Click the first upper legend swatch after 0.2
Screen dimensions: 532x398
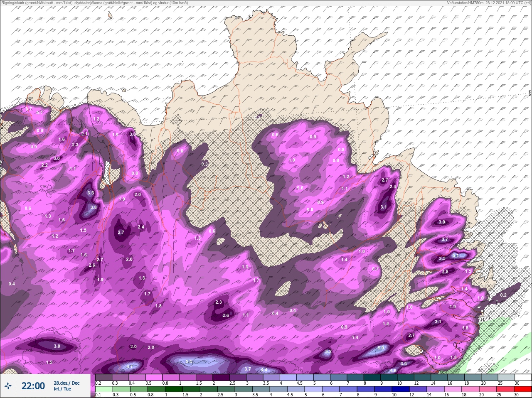pyautogui.click(x=104, y=377)
